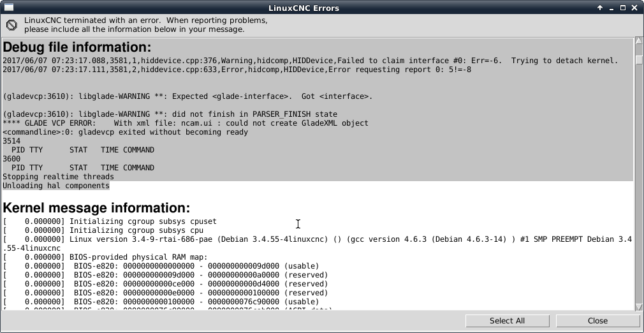The height and width of the screenshot is (333, 644).
Task: Click line 'Failed to claim interface #0'
Action: pos(310,61)
